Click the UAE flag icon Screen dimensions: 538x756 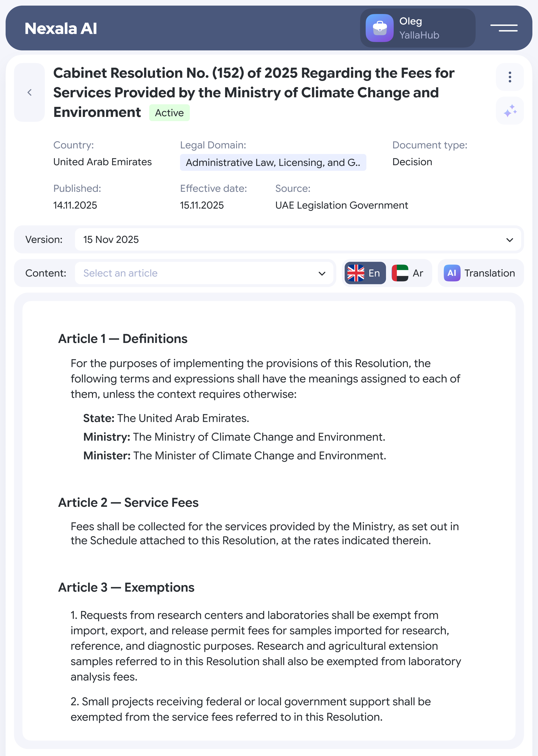pyautogui.click(x=400, y=273)
